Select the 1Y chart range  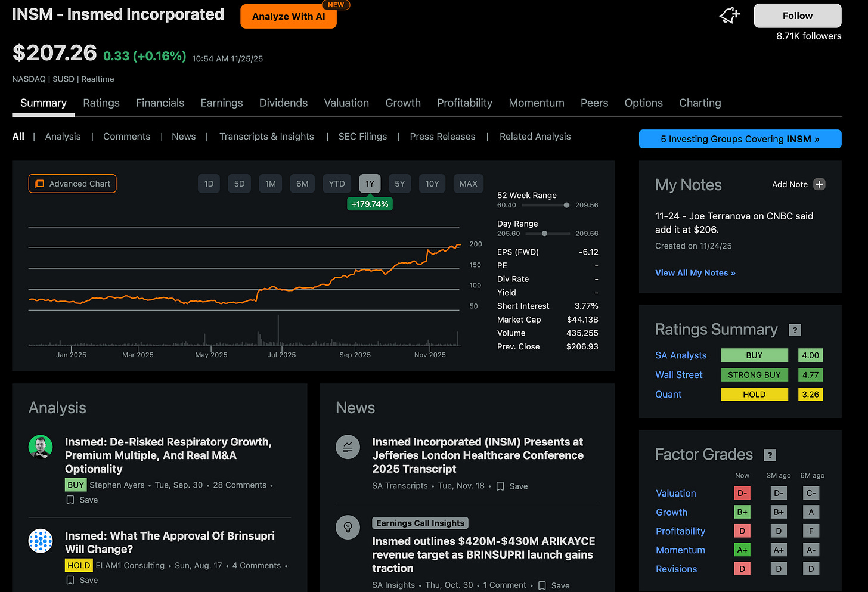(x=370, y=184)
